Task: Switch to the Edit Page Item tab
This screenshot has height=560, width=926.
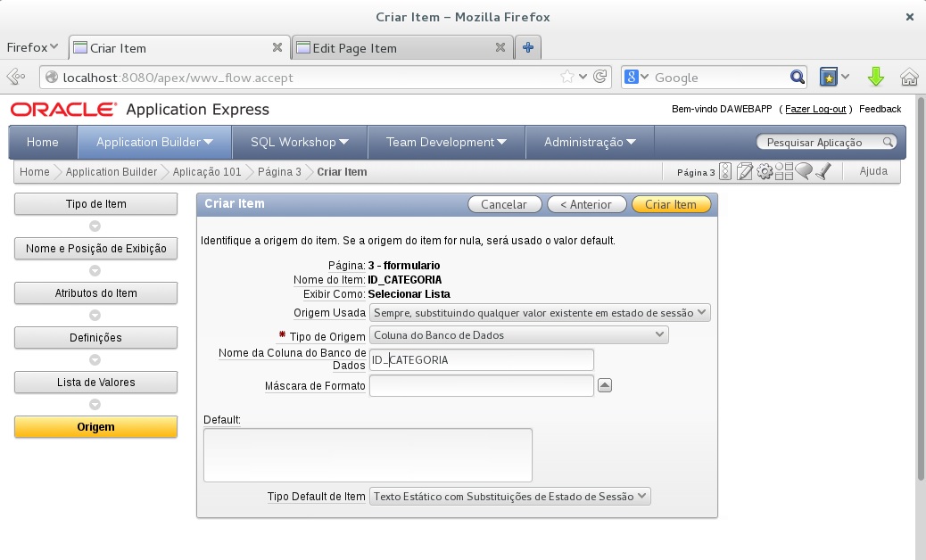Action: [401, 48]
